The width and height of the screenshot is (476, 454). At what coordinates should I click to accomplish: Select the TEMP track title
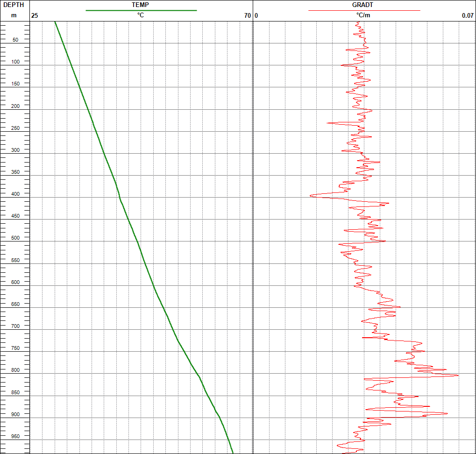140,5
